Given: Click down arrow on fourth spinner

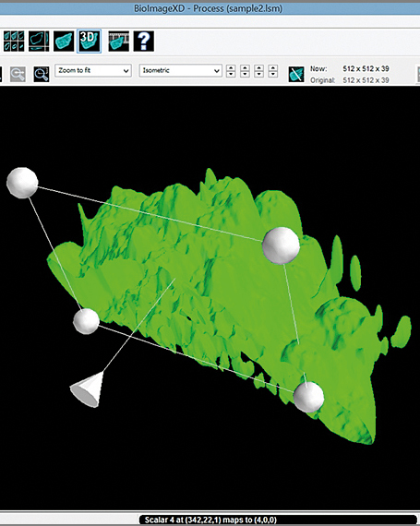Looking at the screenshot, I should coord(273,74).
